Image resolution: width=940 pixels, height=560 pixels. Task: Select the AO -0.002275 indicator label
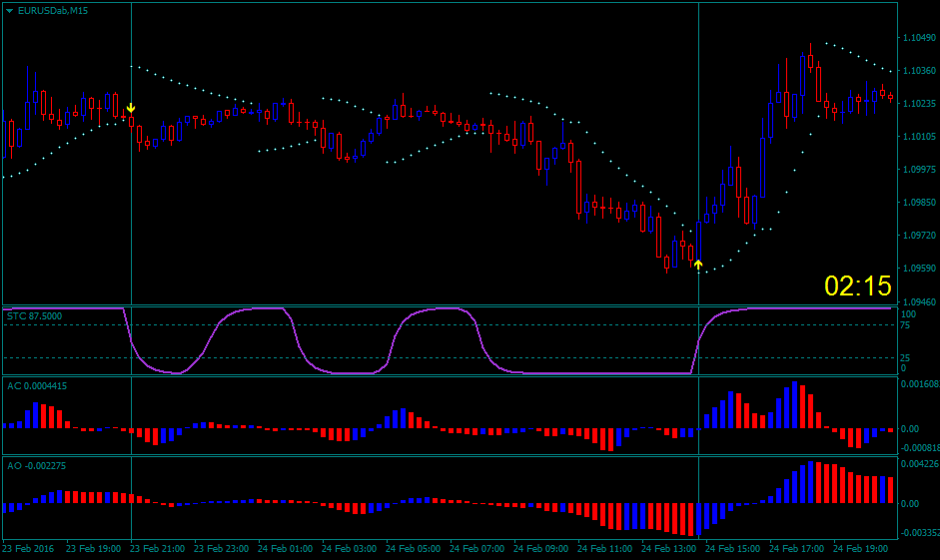(37, 465)
